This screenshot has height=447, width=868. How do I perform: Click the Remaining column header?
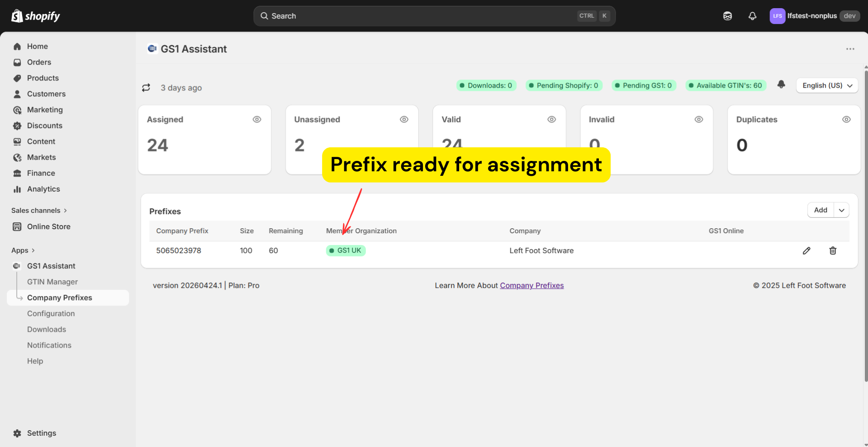(286, 231)
